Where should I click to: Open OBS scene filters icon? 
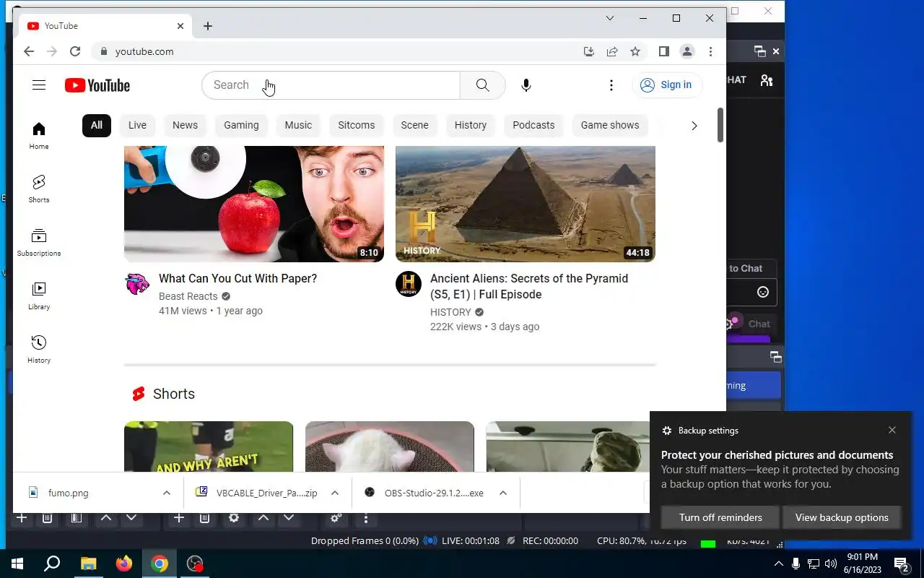76,518
